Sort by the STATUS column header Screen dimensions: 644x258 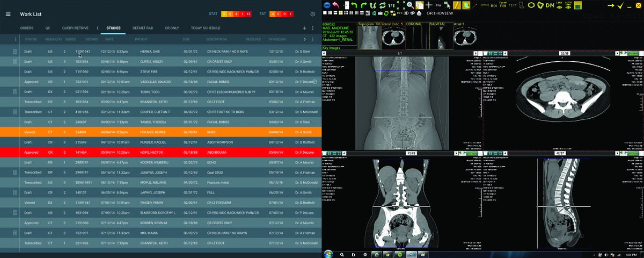[31, 39]
